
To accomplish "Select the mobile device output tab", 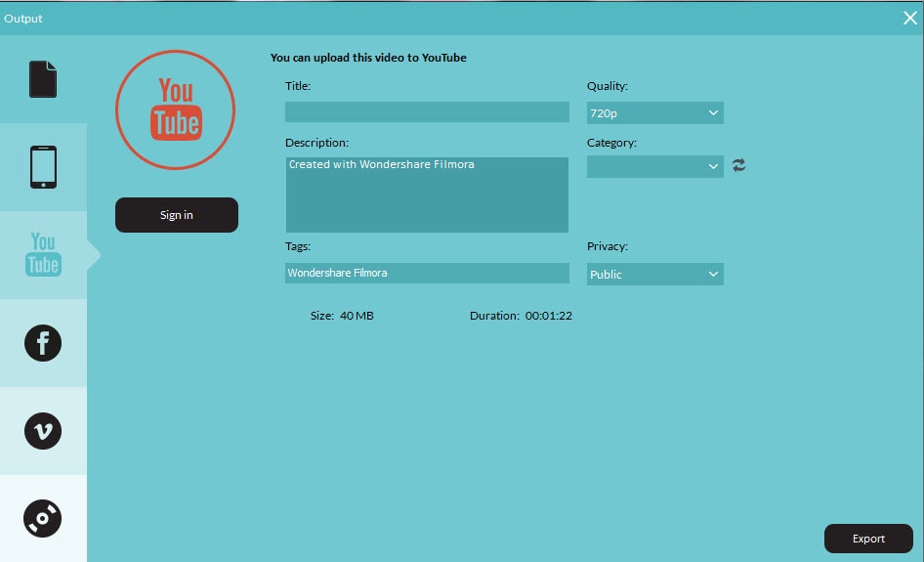I will 43,167.
